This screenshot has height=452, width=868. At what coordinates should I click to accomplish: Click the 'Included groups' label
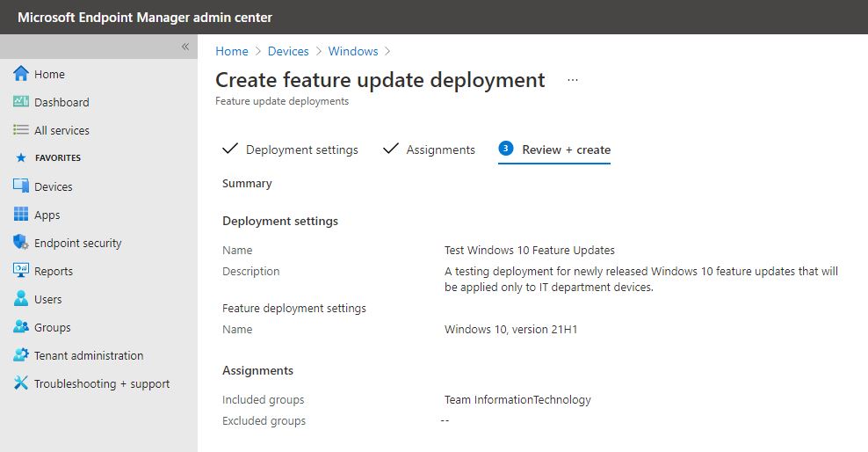(264, 400)
